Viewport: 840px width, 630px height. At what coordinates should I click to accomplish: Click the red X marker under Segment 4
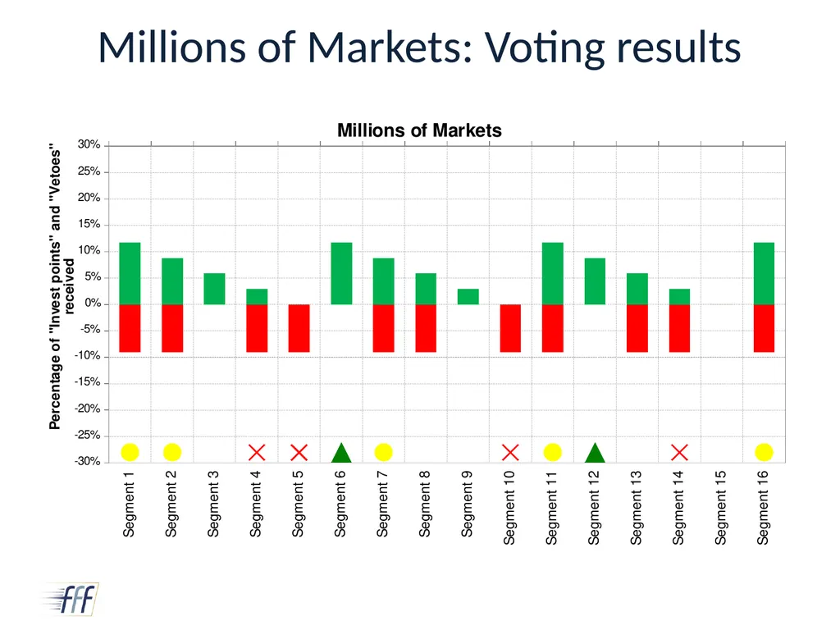pos(257,453)
